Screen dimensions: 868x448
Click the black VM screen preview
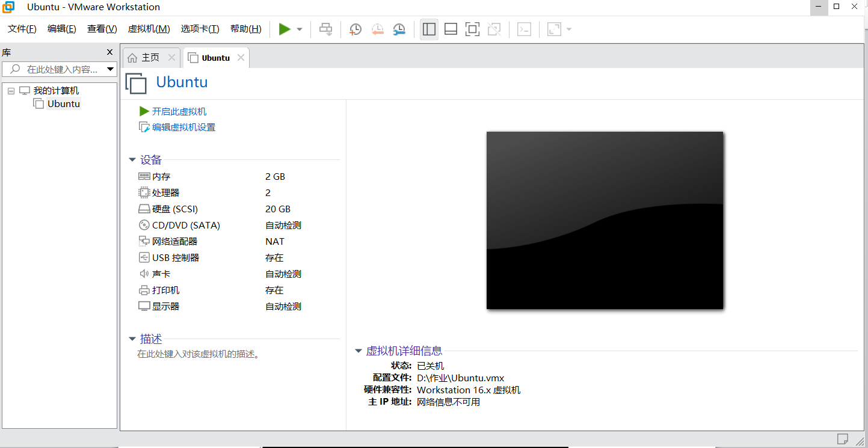click(x=605, y=220)
